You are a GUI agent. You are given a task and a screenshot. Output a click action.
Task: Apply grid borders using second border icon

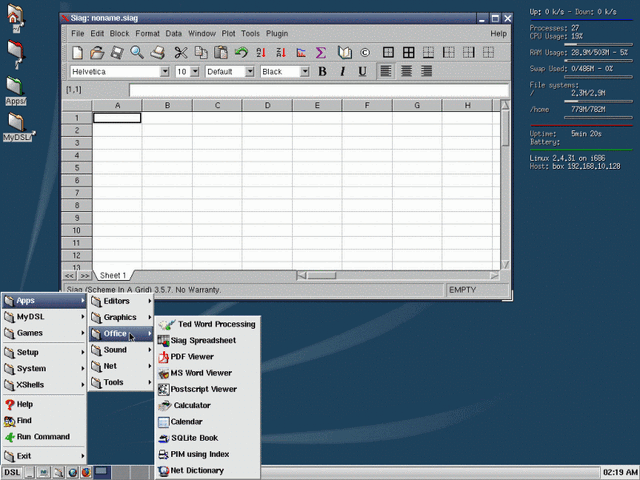tap(409, 52)
